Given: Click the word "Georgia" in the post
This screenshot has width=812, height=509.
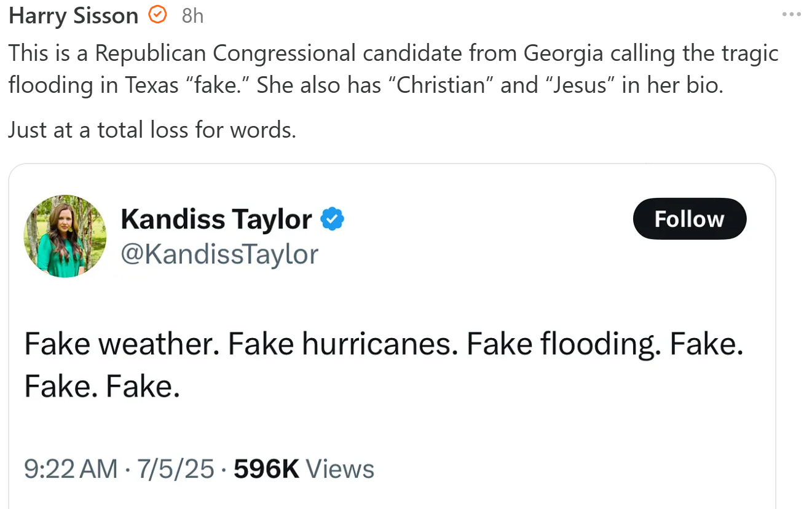Looking at the screenshot, I should pyautogui.click(x=563, y=53).
